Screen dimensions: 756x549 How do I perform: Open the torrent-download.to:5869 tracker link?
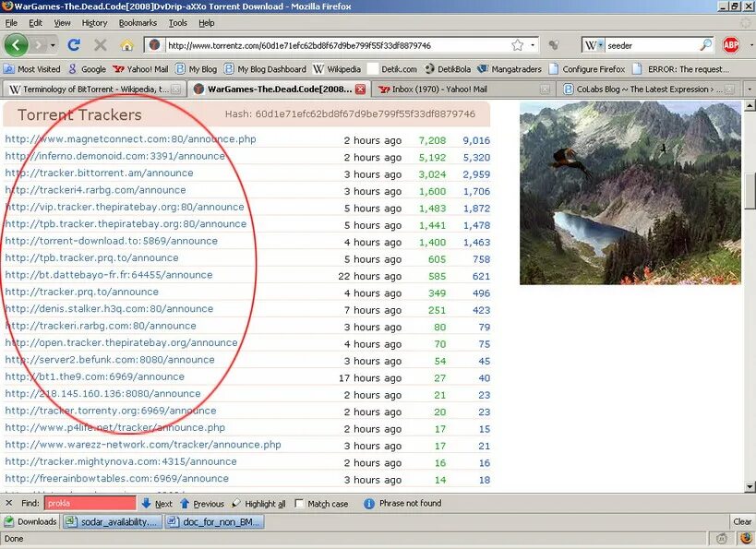pyautogui.click(x=111, y=241)
